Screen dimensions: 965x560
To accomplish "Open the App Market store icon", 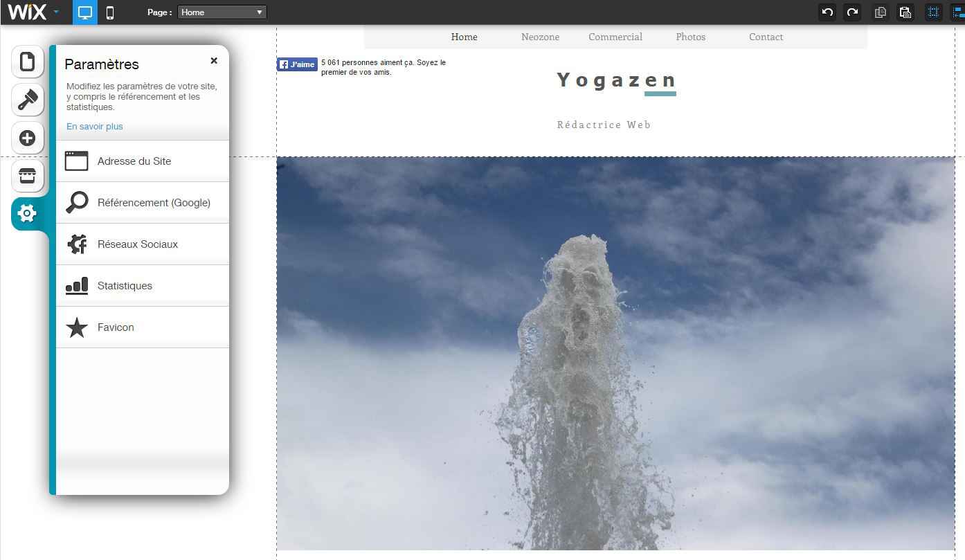I will click(27, 177).
